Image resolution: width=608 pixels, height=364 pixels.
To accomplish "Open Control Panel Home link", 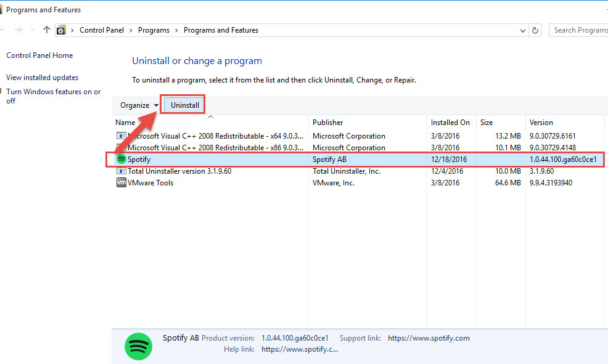I will [x=39, y=55].
